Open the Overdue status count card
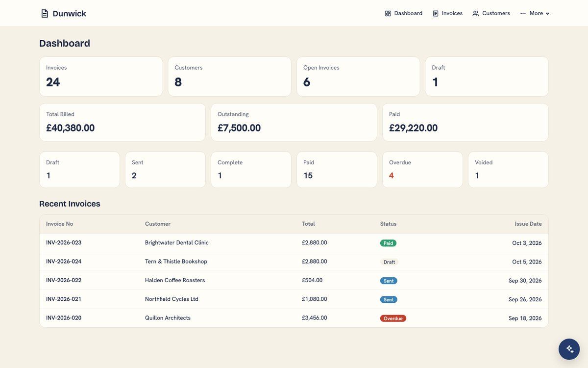 coord(422,170)
